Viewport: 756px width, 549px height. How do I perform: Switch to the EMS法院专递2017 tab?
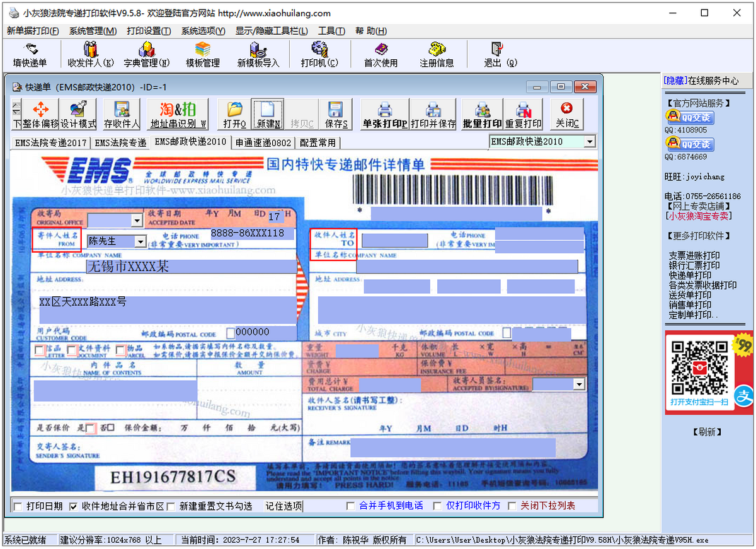pyautogui.click(x=51, y=143)
